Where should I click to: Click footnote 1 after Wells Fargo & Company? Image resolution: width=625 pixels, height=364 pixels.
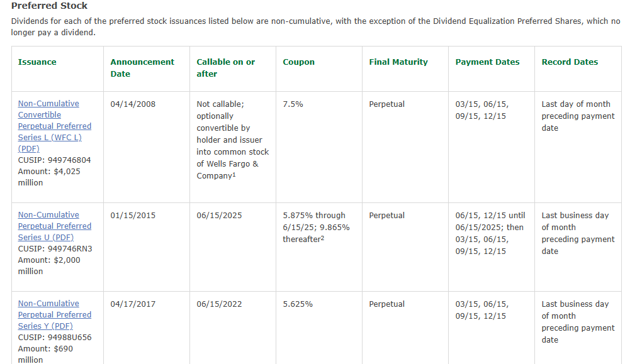pyautogui.click(x=234, y=174)
